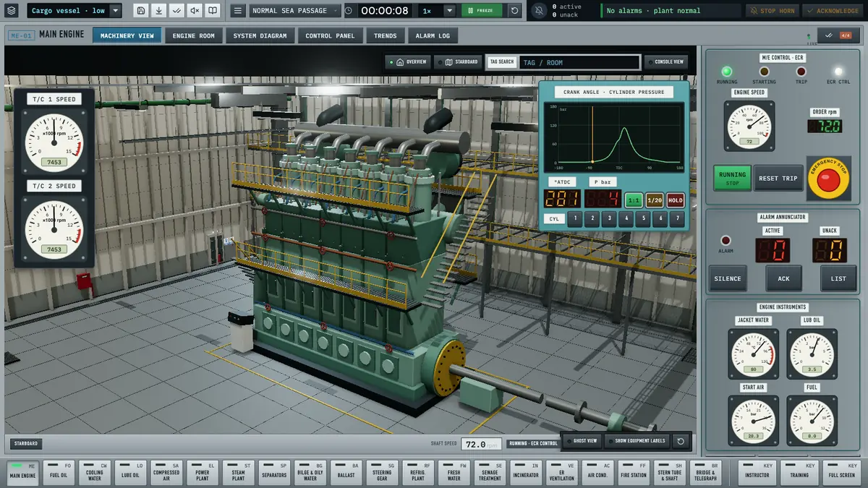
Task: Click the LUB OIL pressure gauge
Action: pos(812,354)
